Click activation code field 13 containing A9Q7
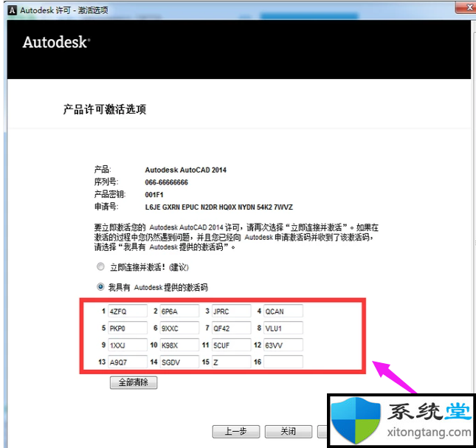This screenshot has height=448, width=476. click(x=128, y=362)
